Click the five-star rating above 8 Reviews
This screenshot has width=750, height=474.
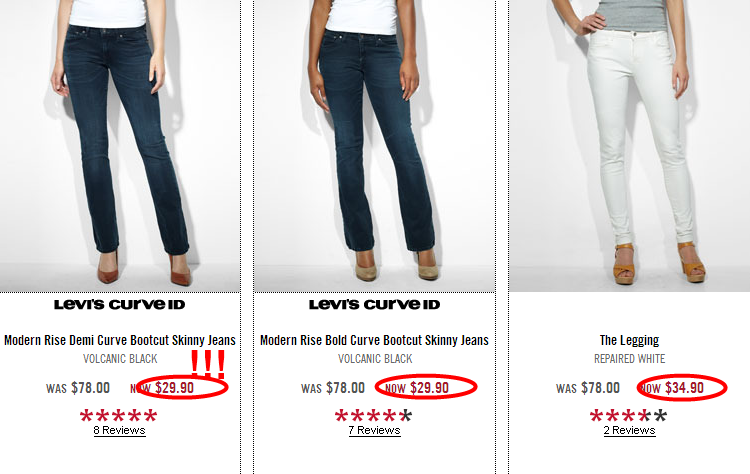coord(119,415)
